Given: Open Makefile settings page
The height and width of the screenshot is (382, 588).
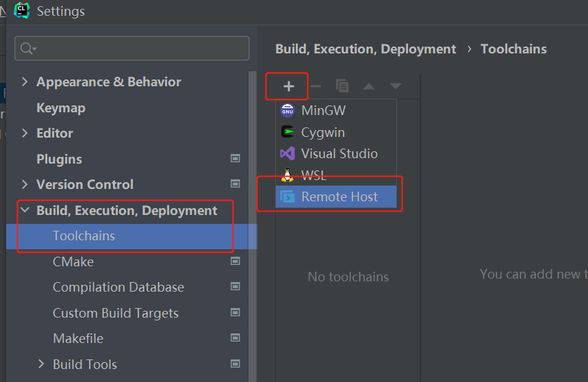Looking at the screenshot, I should [78, 338].
